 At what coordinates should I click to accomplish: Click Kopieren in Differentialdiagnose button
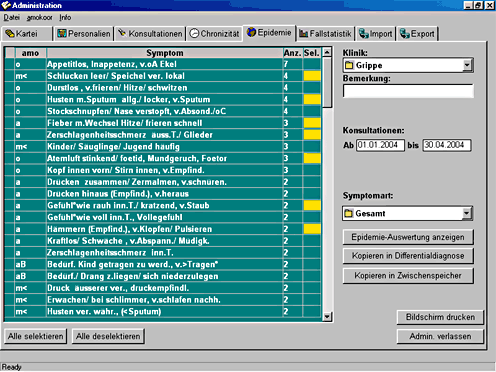point(408,256)
